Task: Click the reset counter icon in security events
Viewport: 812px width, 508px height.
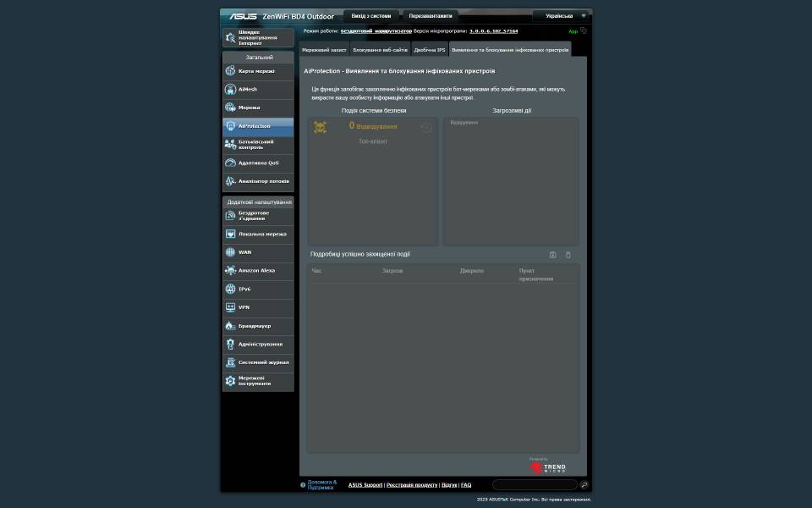Action: 426,128
